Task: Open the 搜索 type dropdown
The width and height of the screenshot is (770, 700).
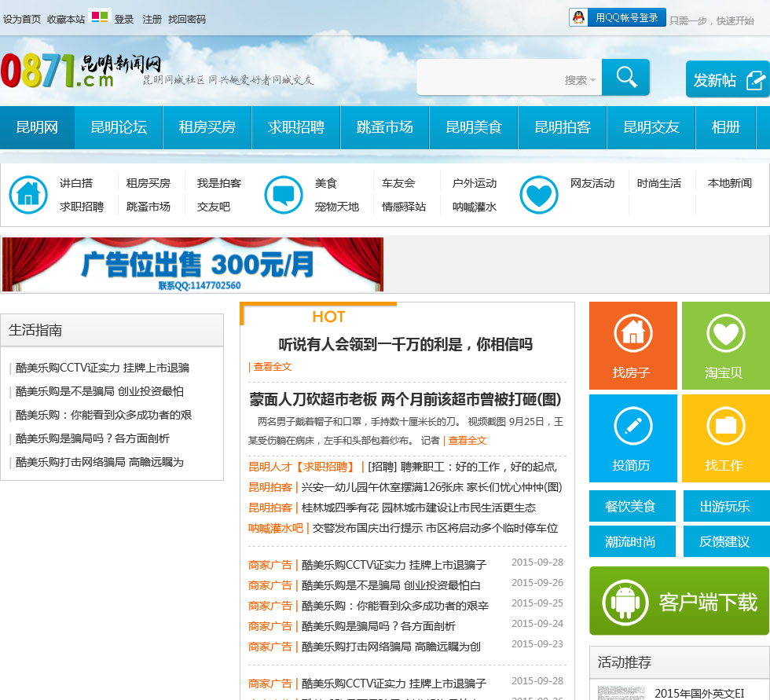Action: [x=580, y=80]
